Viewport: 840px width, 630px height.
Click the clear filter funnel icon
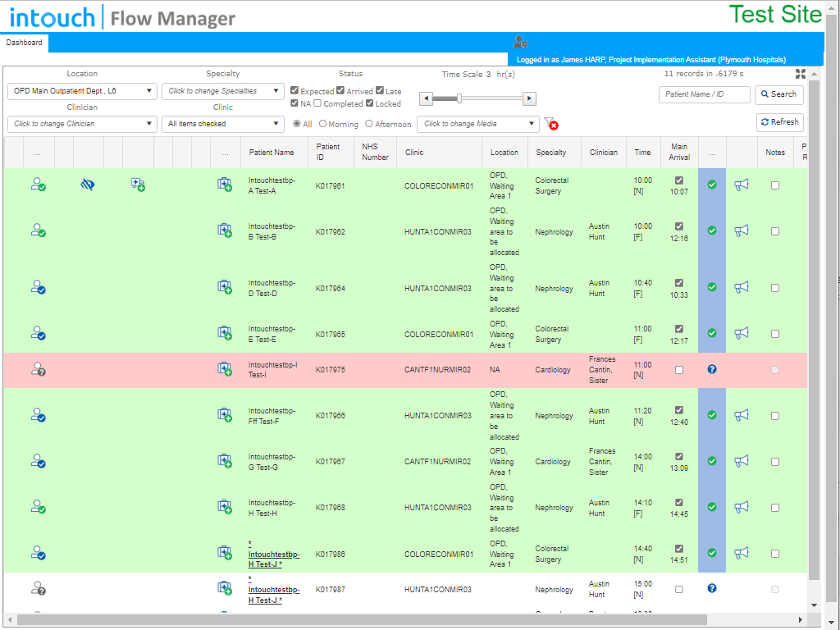pyautogui.click(x=550, y=124)
